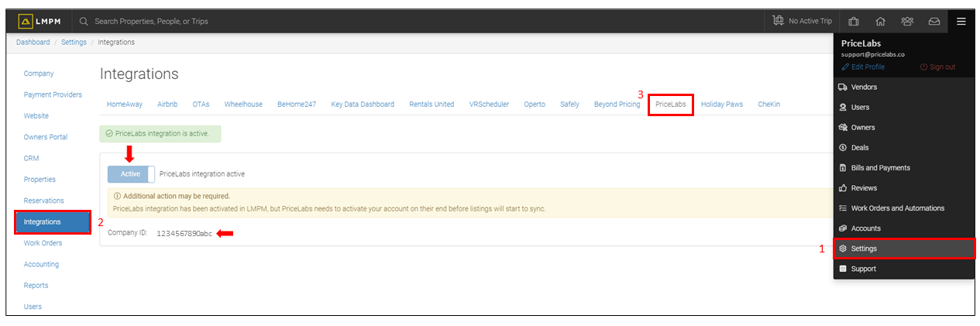980x326 pixels.
Task: Click the LMPM logo
Action: 40,21
